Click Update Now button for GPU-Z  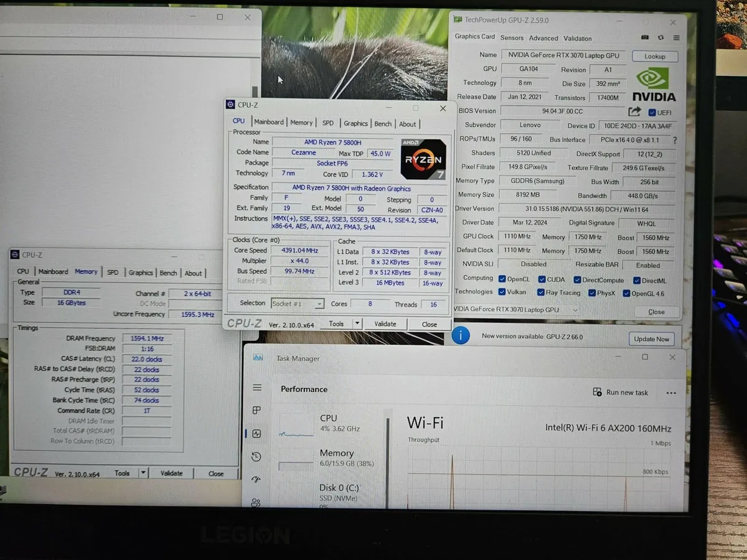tap(652, 339)
